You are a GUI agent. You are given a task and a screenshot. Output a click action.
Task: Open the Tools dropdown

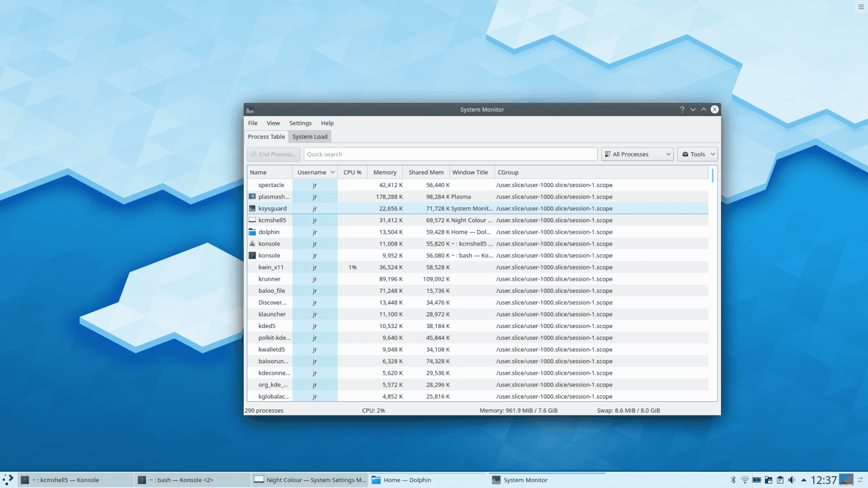697,154
